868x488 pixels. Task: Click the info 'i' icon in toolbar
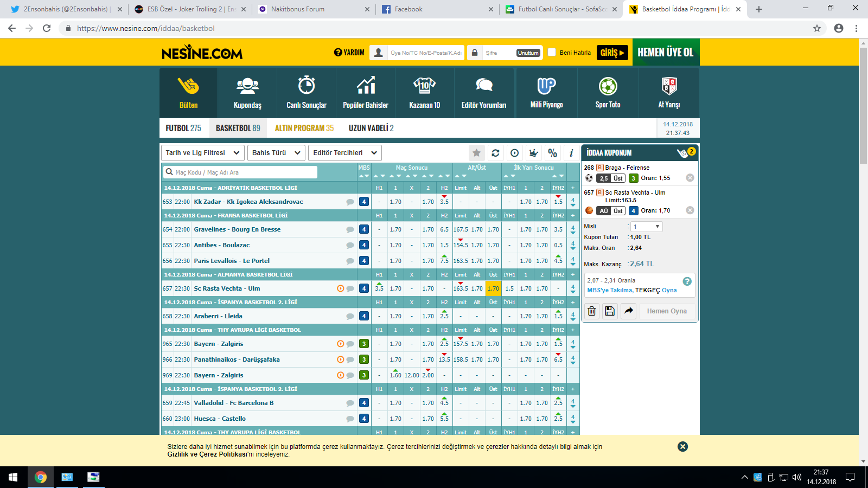click(571, 153)
